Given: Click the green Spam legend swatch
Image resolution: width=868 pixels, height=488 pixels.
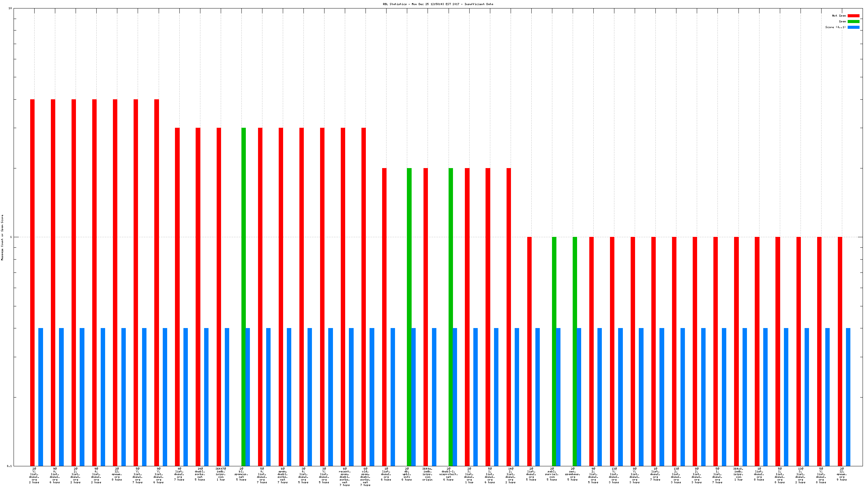Looking at the screenshot, I should point(853,21).
